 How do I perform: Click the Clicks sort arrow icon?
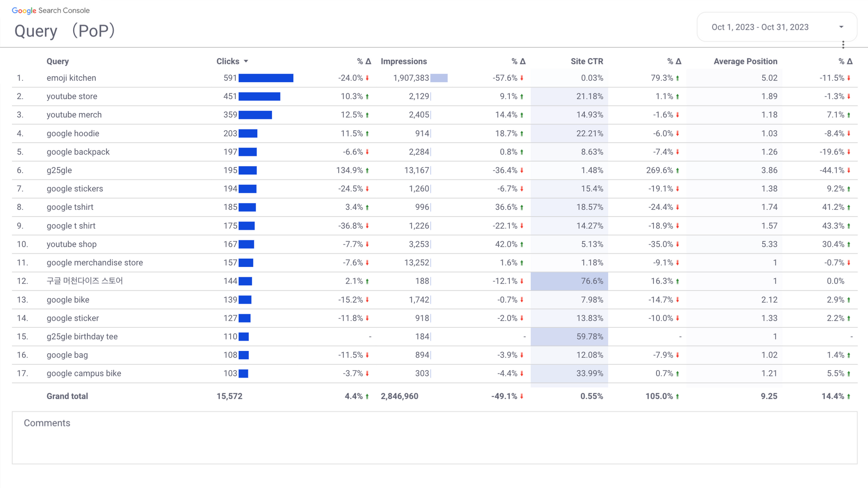click(x=246, y=61)
